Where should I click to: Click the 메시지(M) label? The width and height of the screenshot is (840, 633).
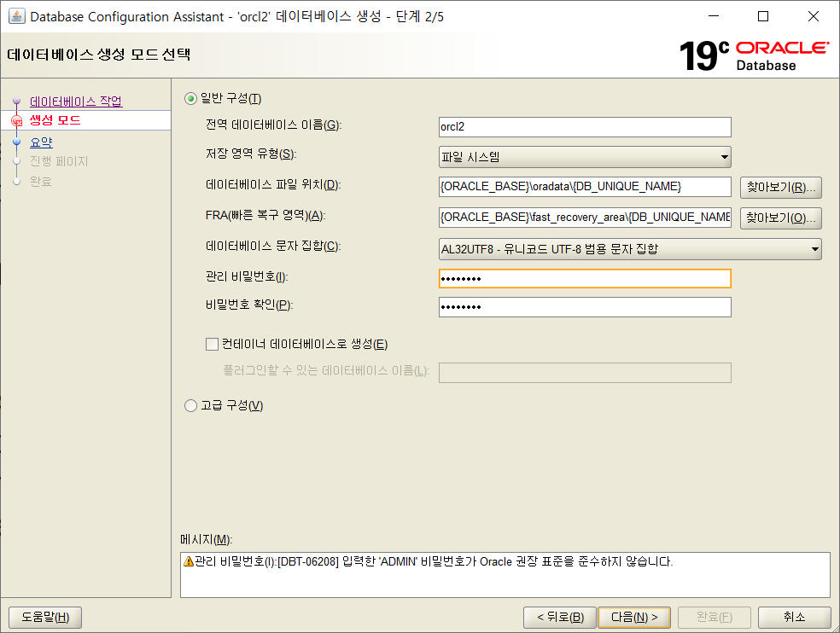pyautogui.click(x=207, y=540)
